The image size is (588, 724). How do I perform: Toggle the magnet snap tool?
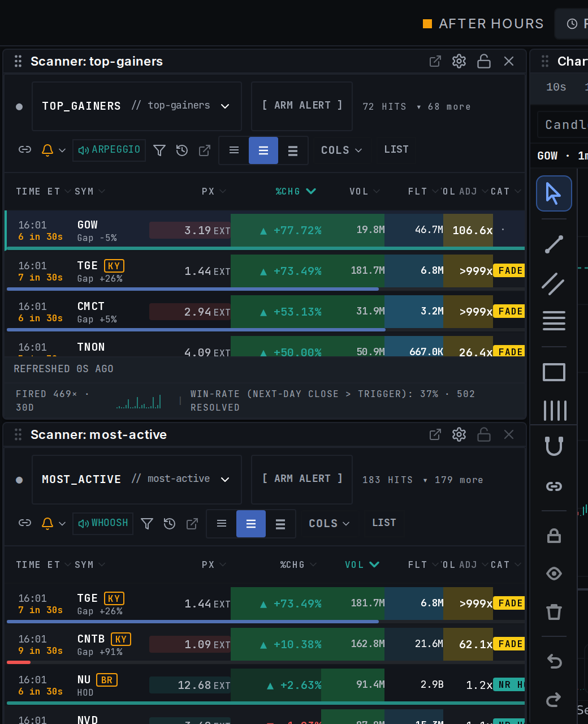tap(554, 447)
